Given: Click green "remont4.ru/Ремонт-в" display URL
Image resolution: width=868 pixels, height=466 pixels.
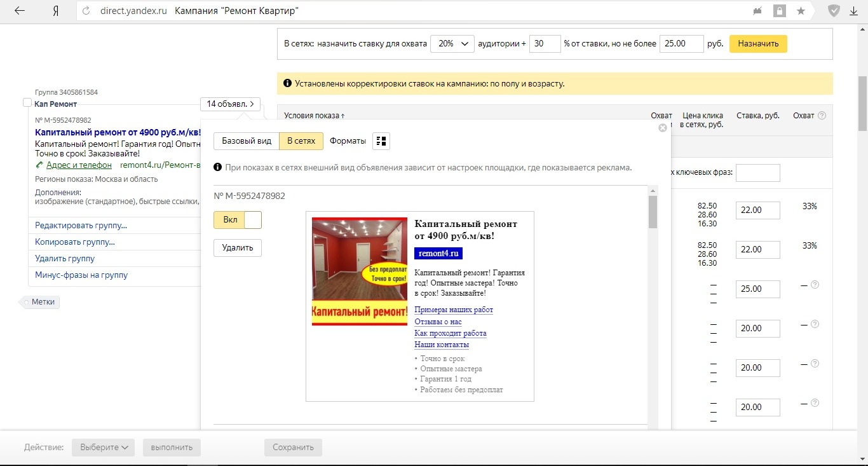Looking at the screenshot, I should tap(160, 165).
